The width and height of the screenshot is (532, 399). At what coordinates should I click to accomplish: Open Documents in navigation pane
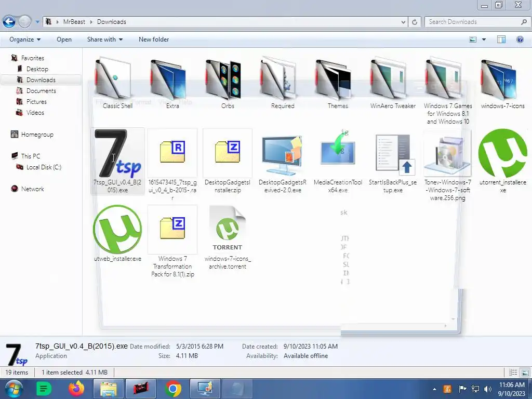tap(41, 90)
